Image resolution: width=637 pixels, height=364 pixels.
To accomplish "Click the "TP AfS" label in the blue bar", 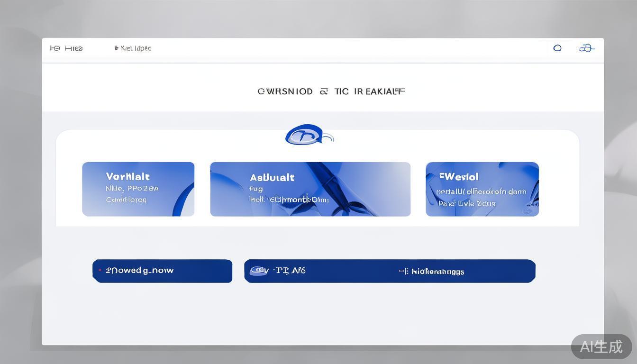I will [290, 271].
